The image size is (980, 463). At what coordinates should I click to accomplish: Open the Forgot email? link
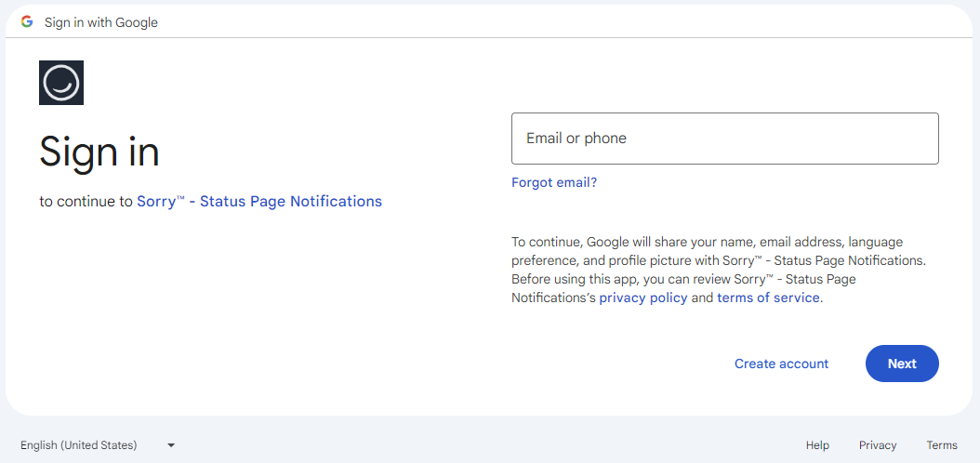coord(554,182)
